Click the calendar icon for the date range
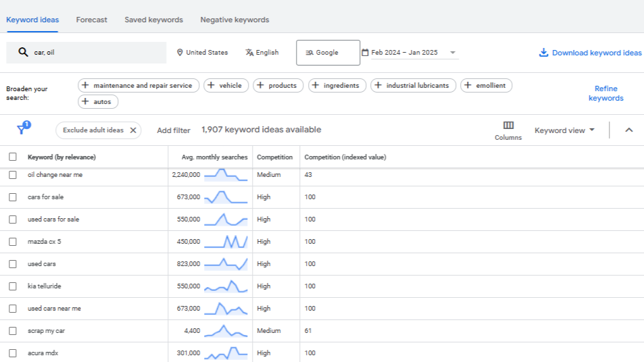The height and width of the screenshot is (362, 644). pos(365,52)
